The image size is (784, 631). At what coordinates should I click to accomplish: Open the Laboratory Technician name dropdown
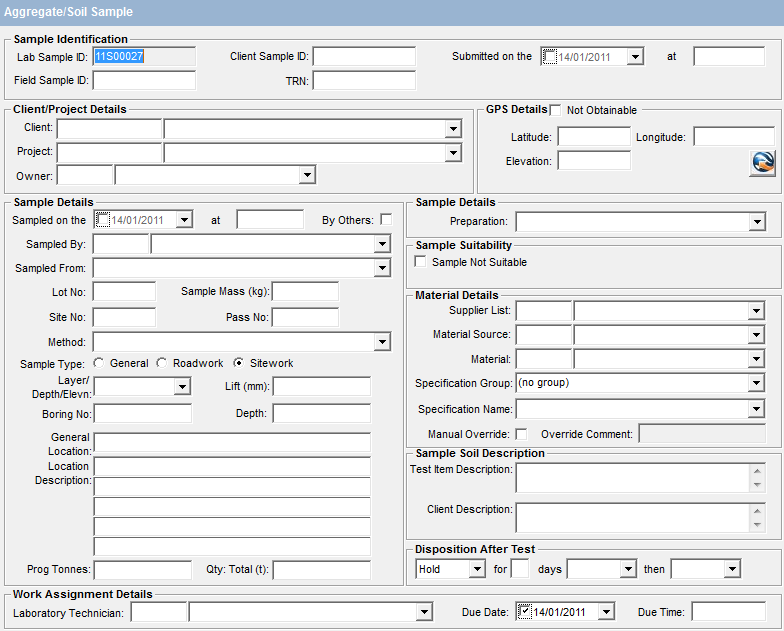click(424, 611)
